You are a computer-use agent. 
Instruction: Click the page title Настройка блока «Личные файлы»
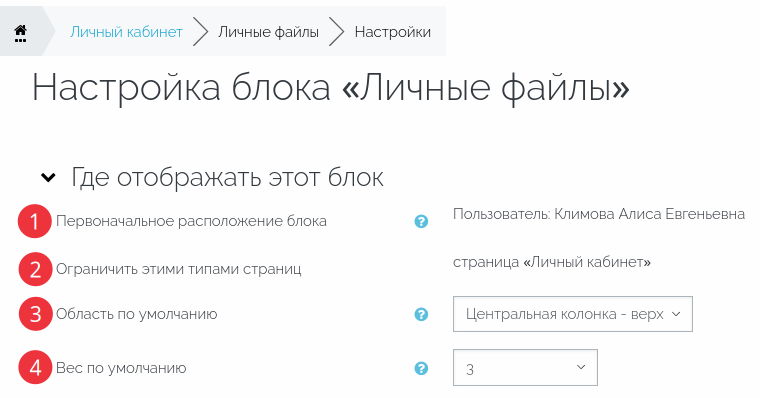pyautogui.click(x=331, y=88)
